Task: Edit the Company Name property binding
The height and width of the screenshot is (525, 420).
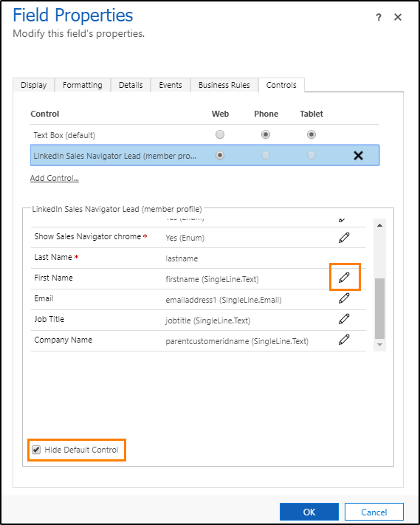Action: pos(344,340)
